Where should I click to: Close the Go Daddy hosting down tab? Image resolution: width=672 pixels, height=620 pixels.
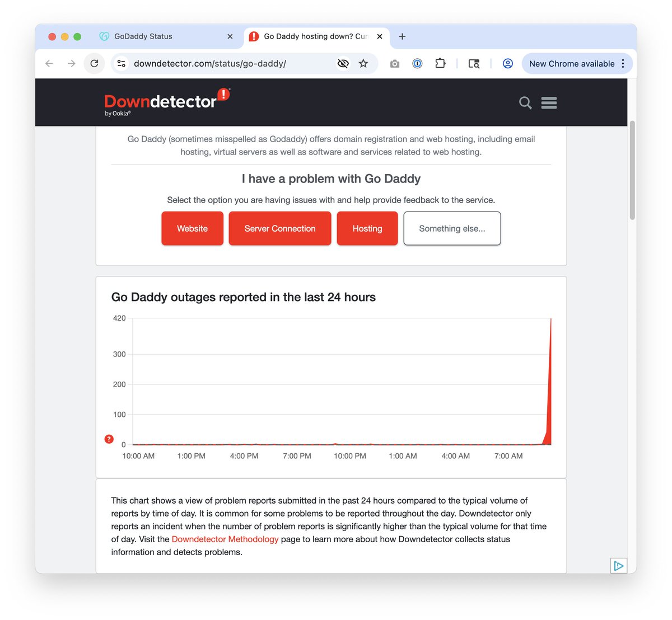(380, 36)
